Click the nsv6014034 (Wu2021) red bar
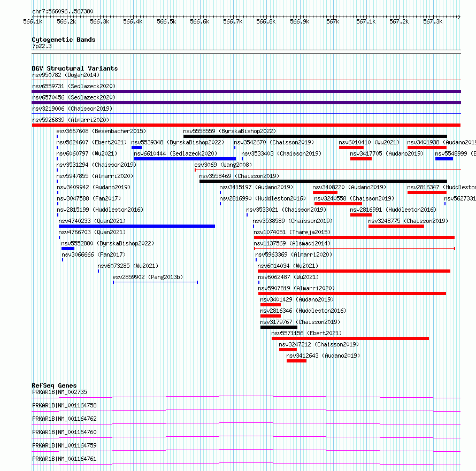The height and width of the screenshot is (471, 476). 354,271
